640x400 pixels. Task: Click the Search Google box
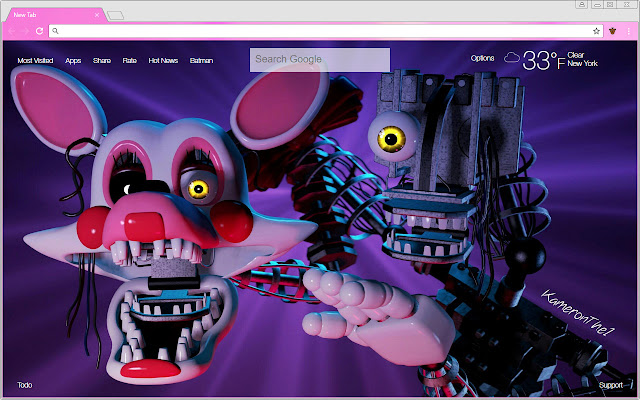point(320,60)
